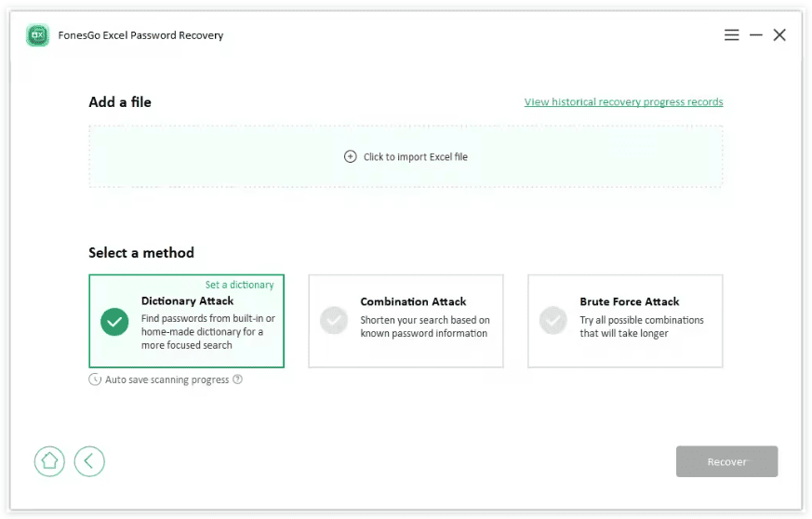
Task: Click the auto save clock icon
Action: point(95,379)
